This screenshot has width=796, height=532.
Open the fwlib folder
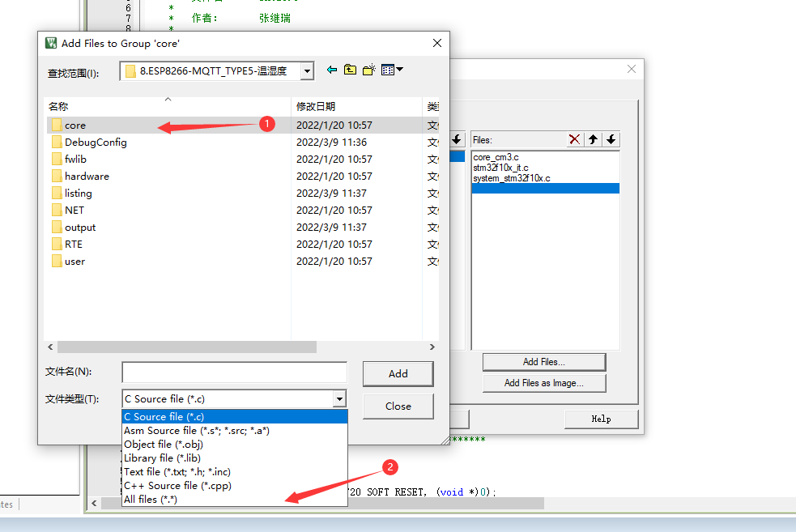point(75,160)
